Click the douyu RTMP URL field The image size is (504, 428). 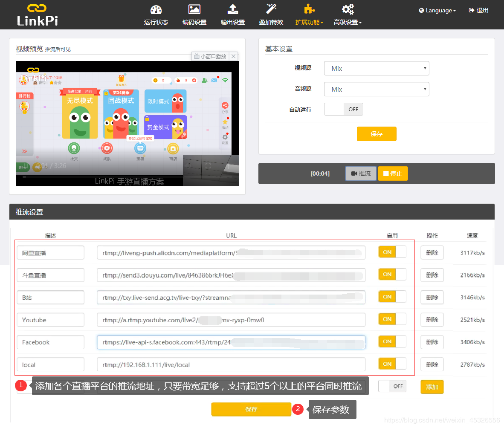[x=231, y=275]
